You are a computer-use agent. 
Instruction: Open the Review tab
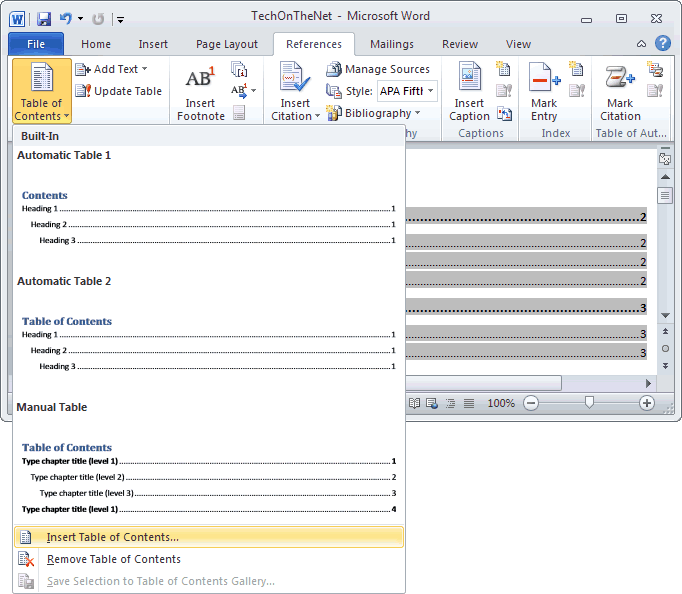[460, 44]
